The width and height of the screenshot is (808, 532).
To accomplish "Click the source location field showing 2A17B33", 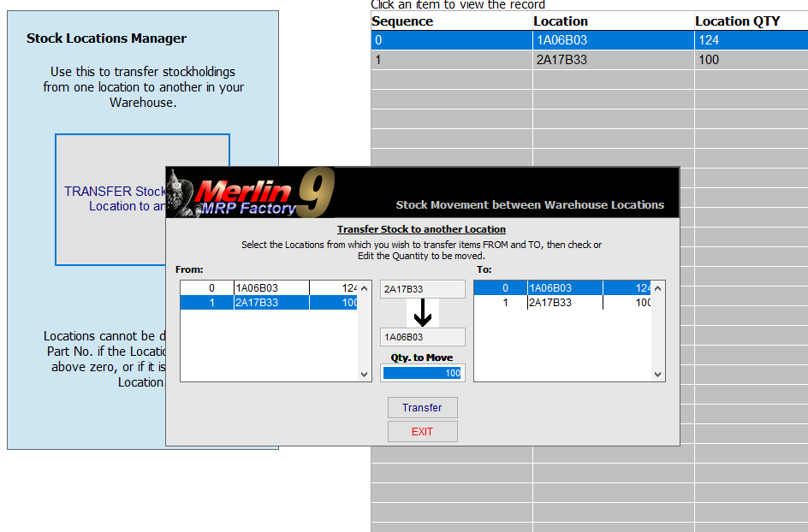I will pos(423,289).
